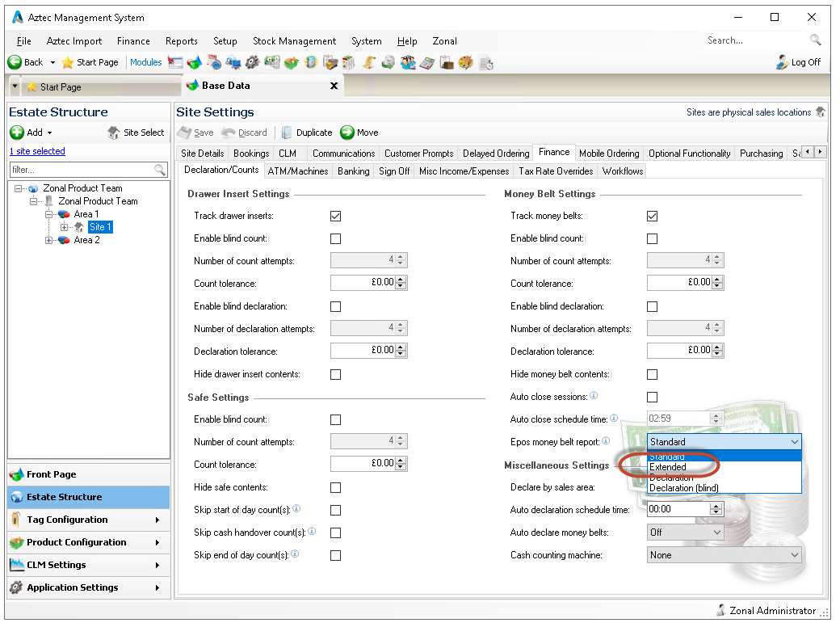Click the search magnifier icon in menu bar
The image size is (840, 623).
pyautogui.click(x=815, y=40)
